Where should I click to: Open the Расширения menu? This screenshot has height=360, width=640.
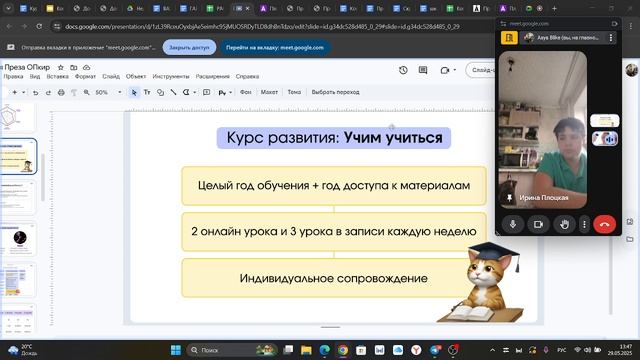212,76
